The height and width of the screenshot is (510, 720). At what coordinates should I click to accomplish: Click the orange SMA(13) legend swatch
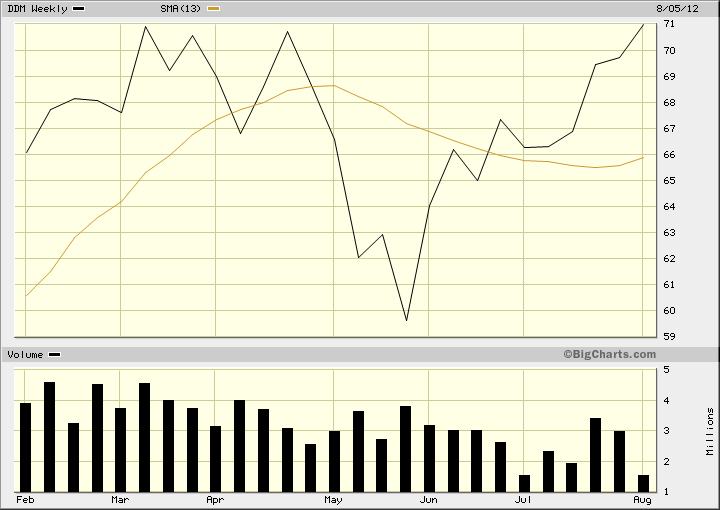(x=214, y=9)
